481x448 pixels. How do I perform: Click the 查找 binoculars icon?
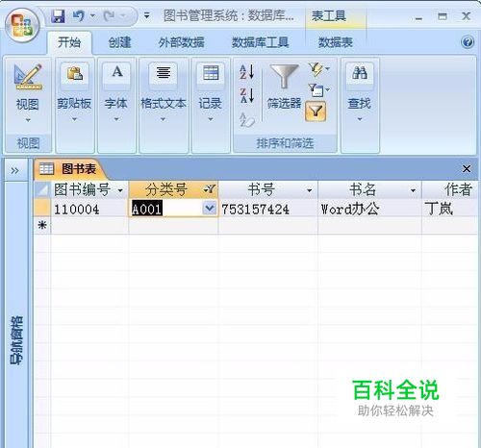[x=360, y=74]
